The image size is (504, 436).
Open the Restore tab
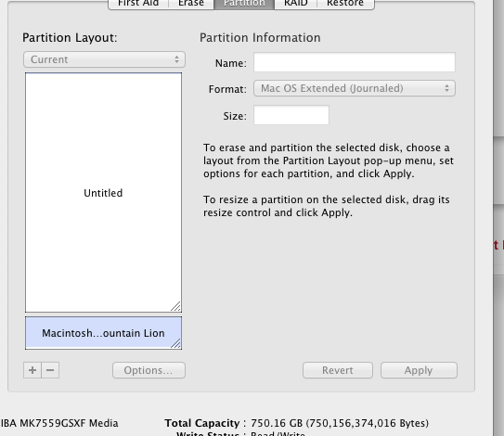pyautogui.click(x=345, y=4)
